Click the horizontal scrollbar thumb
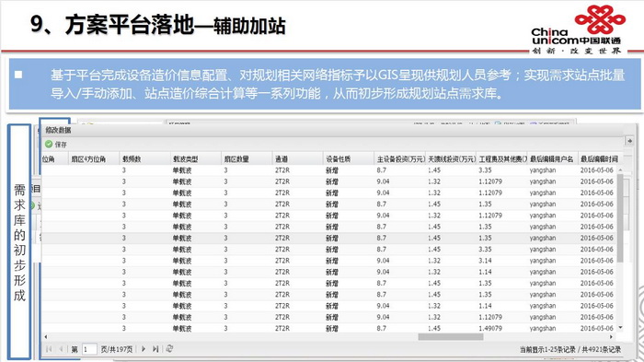Image resolution: width=644 pixels, height=362 pixels. pos(451,337)
